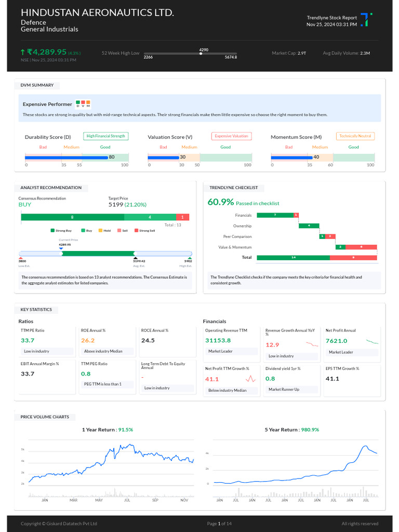
Task: Click the High Financial Strength badge
Action: point(106,136)
